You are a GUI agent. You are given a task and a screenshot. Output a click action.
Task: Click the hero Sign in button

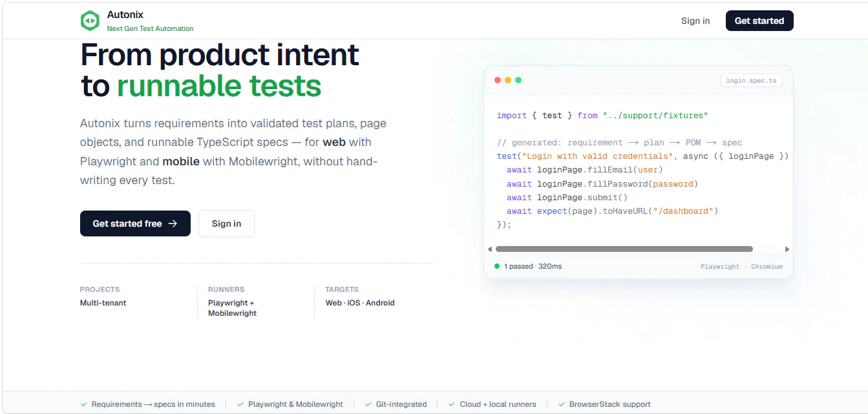(x=226, y=223)
